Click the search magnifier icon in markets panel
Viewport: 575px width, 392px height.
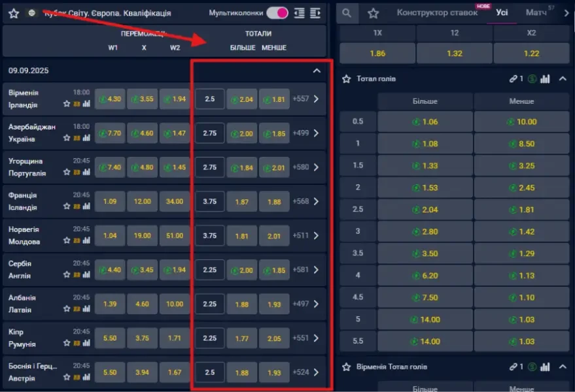coord(347,13)
